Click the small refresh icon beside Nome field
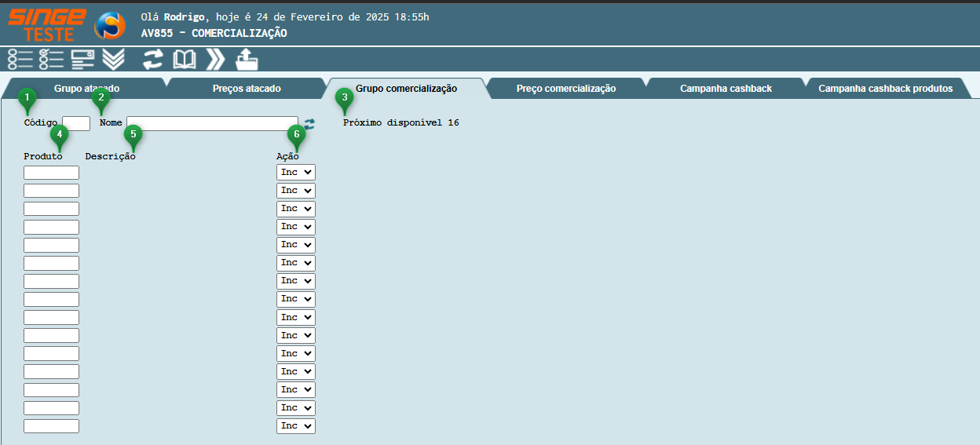This screenshot has width=980, height=445. point(309,124)
